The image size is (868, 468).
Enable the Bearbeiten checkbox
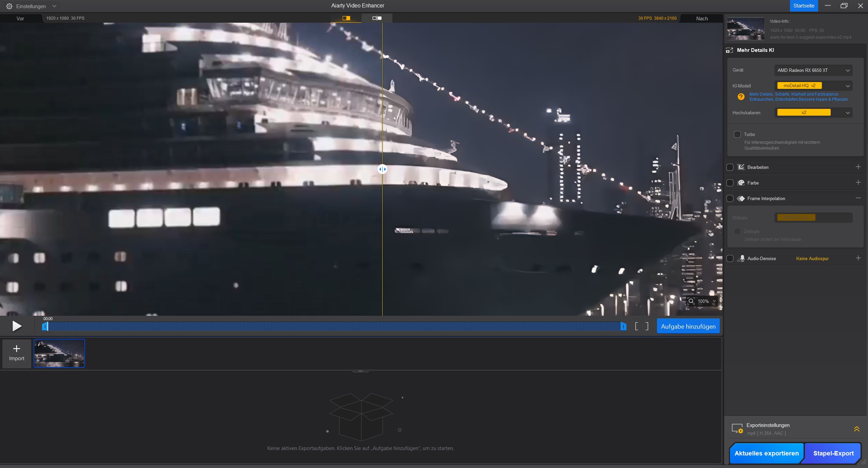[x=730, y=167]
